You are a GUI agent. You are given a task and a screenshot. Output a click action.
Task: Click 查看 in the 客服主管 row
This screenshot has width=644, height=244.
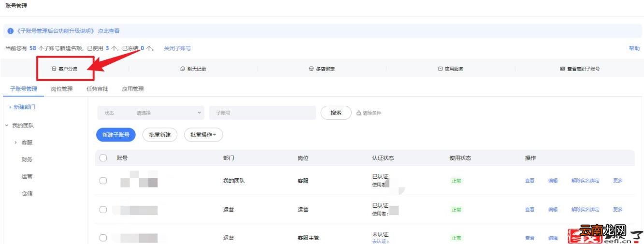[x=530, y=238]
